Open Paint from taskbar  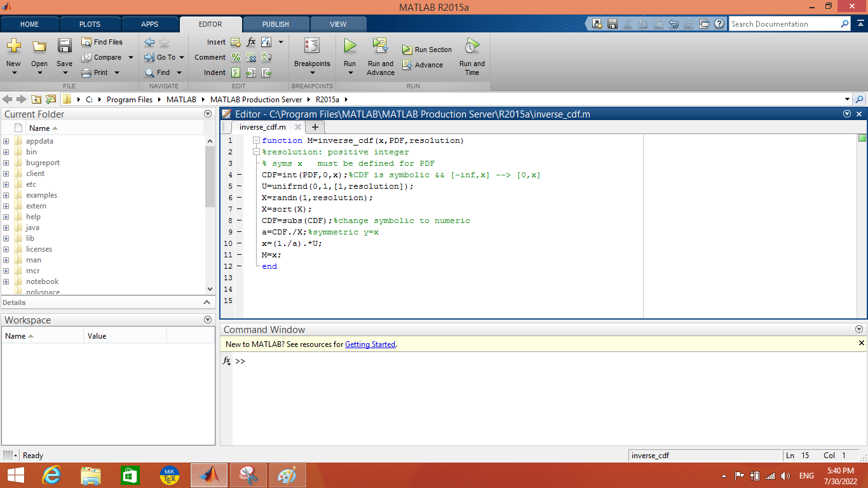(x=287, y=475)
